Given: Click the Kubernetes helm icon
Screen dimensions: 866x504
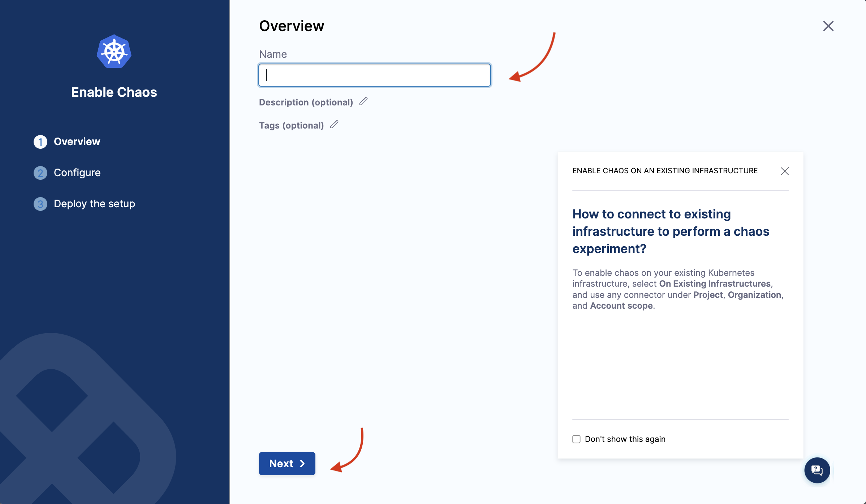Looking at the screenshot, I should pyautogui.click(x=114, y=53).
